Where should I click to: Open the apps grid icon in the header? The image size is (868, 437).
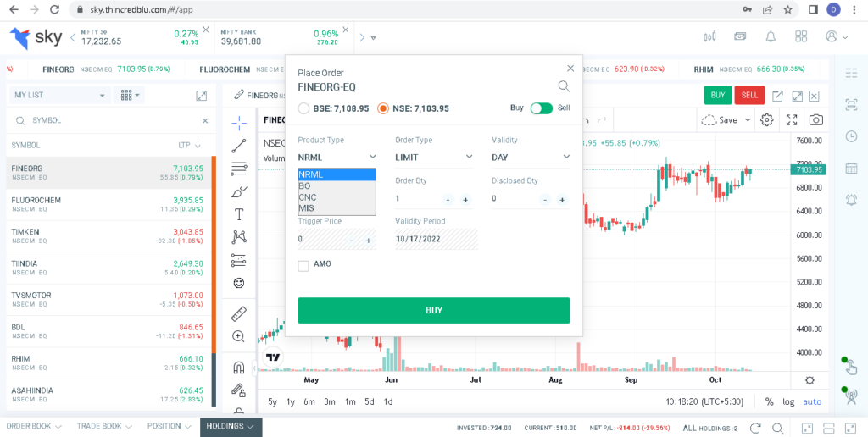point(801,36)
